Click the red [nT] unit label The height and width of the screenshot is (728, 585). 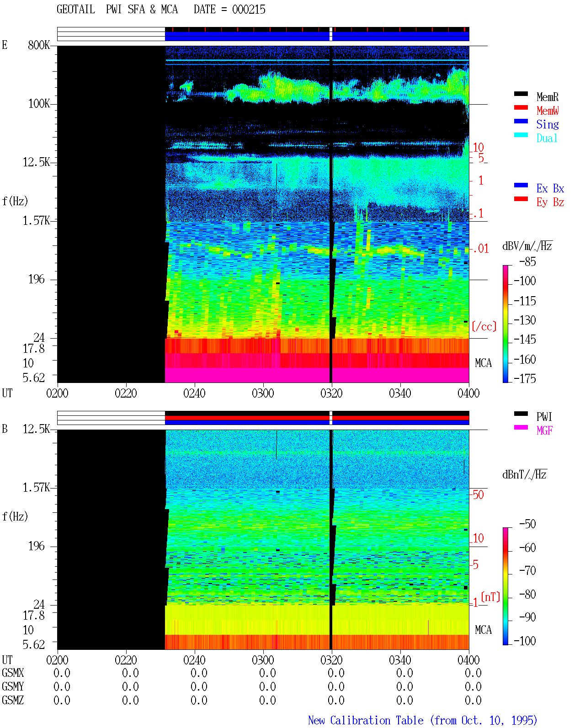pos(490,597)
